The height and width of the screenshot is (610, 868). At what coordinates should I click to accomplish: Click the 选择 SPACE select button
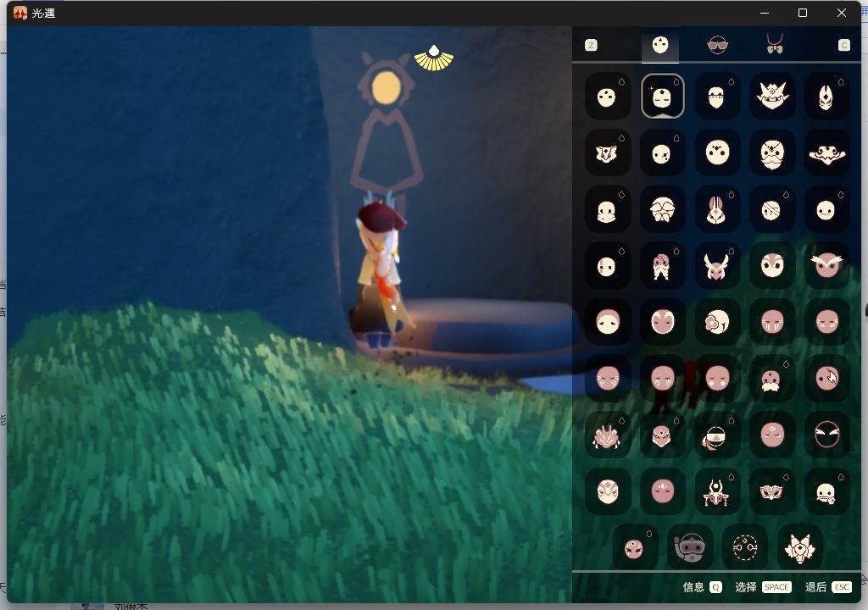[763, 587]
